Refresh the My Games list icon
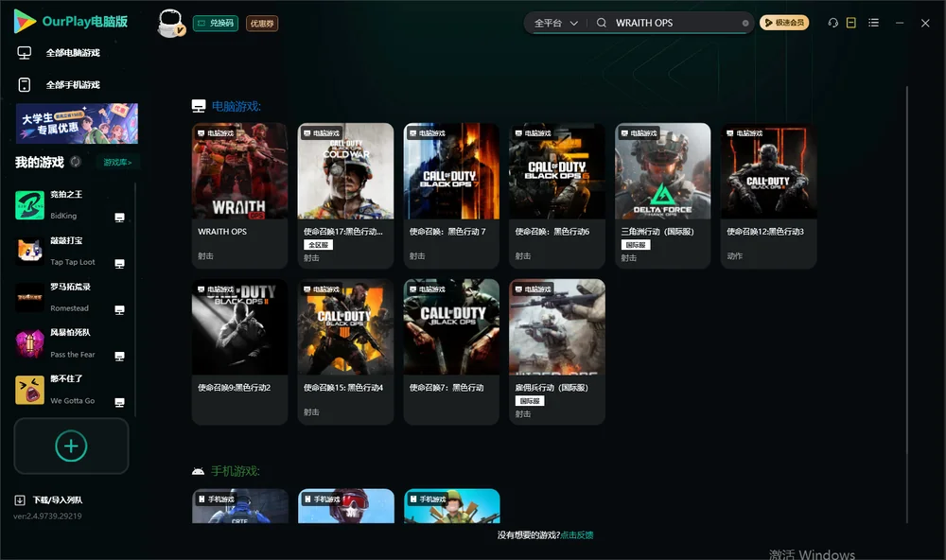 [76, 162]
